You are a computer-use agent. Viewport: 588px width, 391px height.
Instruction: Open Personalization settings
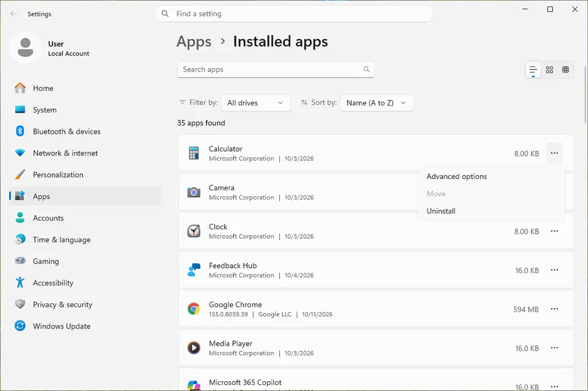(x=85, y=175)
